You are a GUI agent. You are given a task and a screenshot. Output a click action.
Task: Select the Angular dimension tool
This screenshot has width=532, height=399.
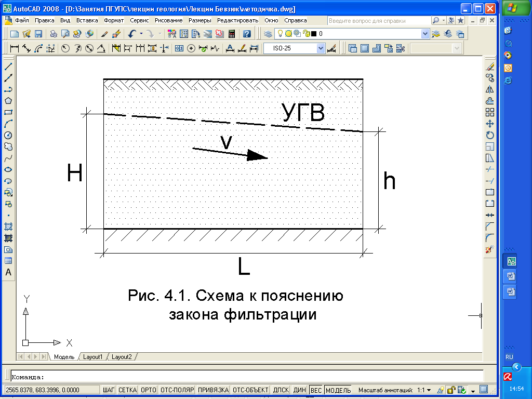[101, 48]
